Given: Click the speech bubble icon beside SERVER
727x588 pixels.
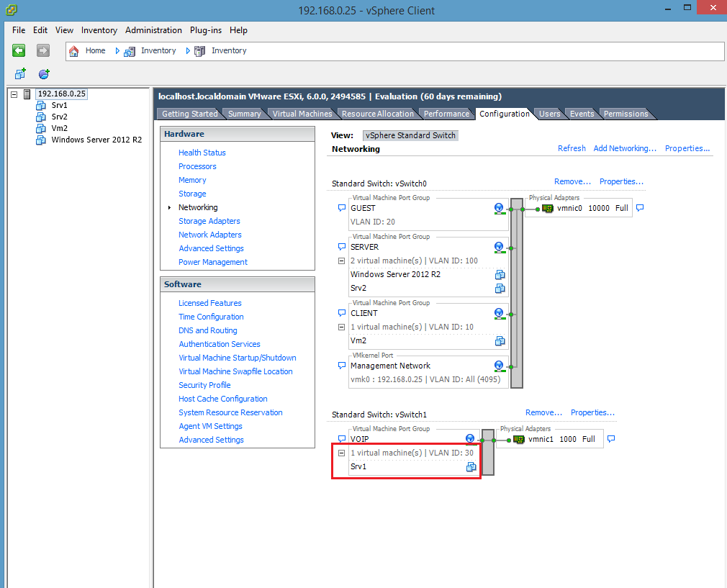Looking at the screenshot, I should click(x=342, y=247).
